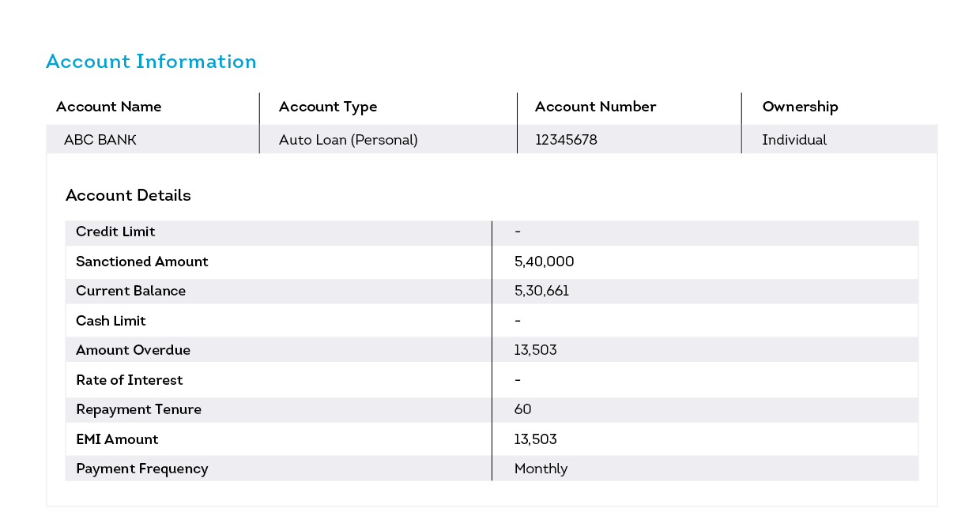Click the Cash Limit row label
The image size is (980, 531).
click(x=111, y=321)
